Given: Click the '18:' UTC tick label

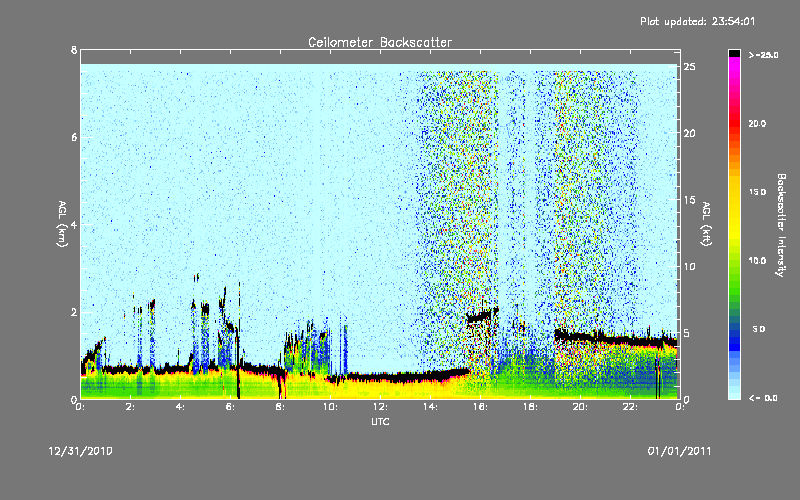Looking at the screenshot, I should click(x=530, y=407).
